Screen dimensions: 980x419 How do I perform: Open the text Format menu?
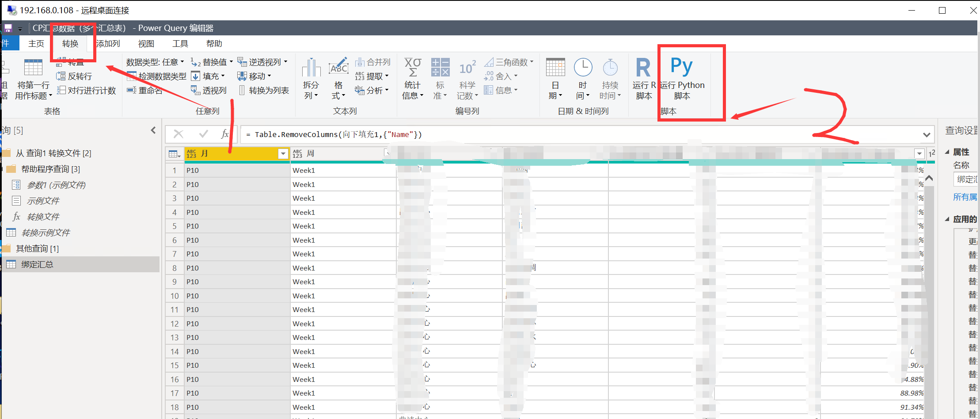[338, 79]
